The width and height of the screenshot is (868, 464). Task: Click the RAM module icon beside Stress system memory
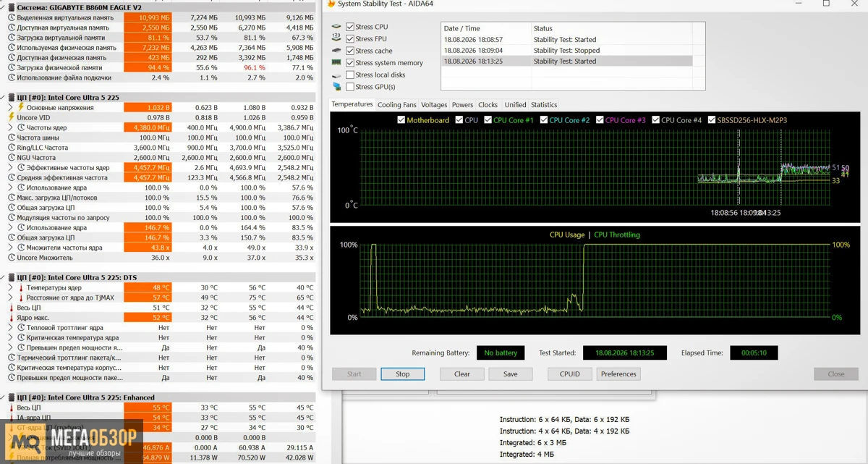[x=336, y=63]
